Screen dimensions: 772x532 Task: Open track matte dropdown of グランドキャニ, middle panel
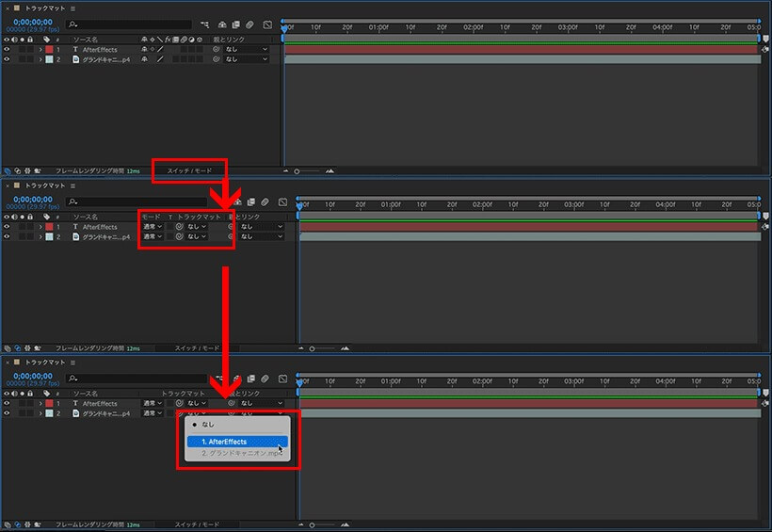tap(197, 236)
